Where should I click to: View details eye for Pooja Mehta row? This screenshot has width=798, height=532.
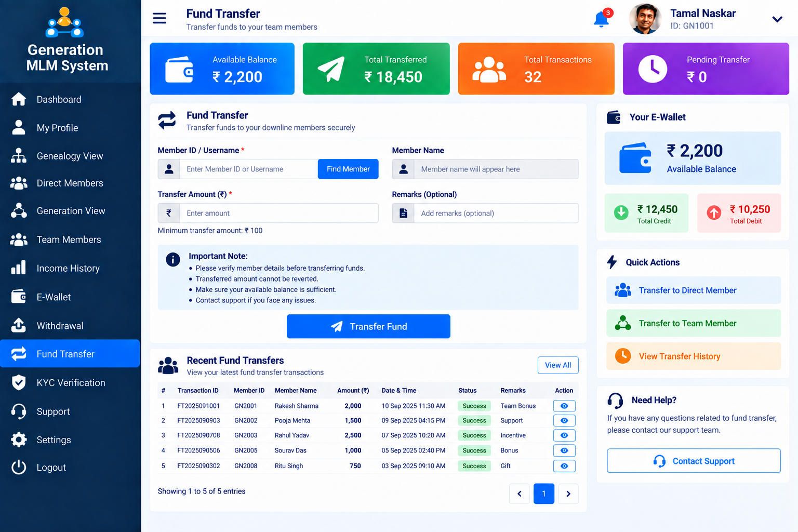[x=564, y=420]
